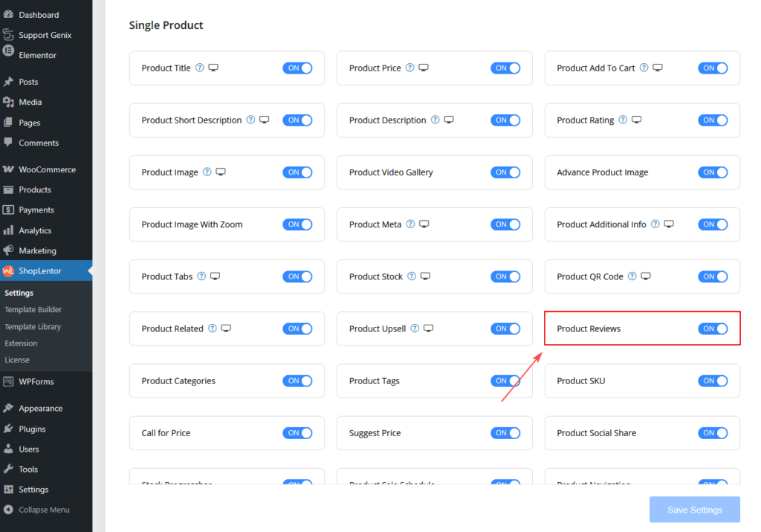Open the question mark icon near Product QR Code

[632, 276]
